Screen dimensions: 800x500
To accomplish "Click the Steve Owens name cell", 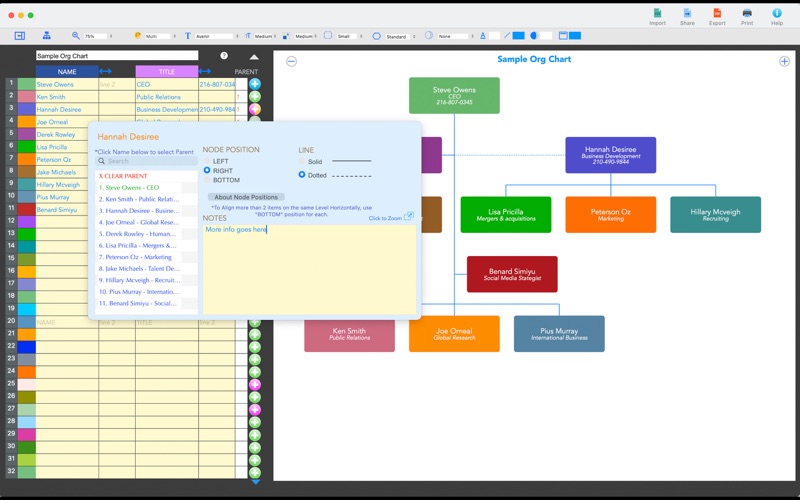I will (x=67, y=84).
